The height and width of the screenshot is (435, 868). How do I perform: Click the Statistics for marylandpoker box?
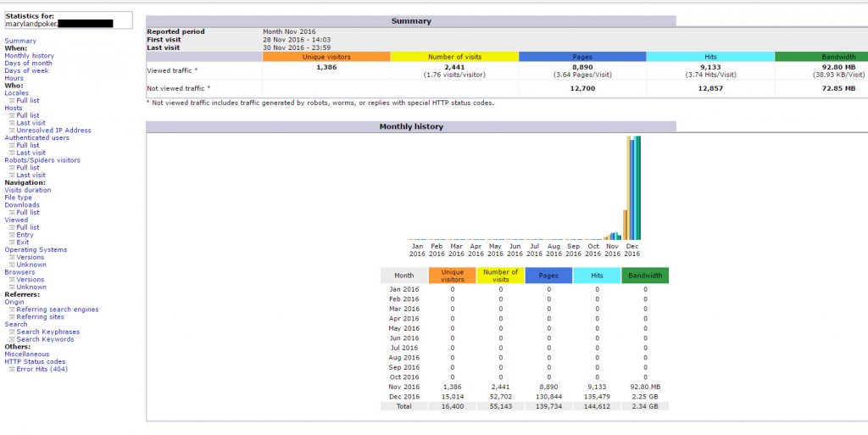[68, 20]
